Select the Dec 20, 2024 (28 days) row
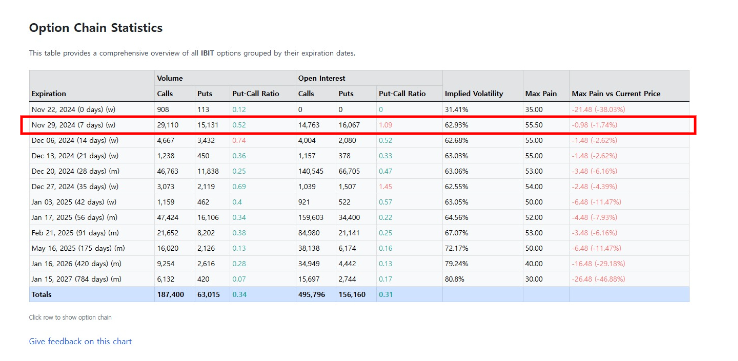 (x=359, y=171)
